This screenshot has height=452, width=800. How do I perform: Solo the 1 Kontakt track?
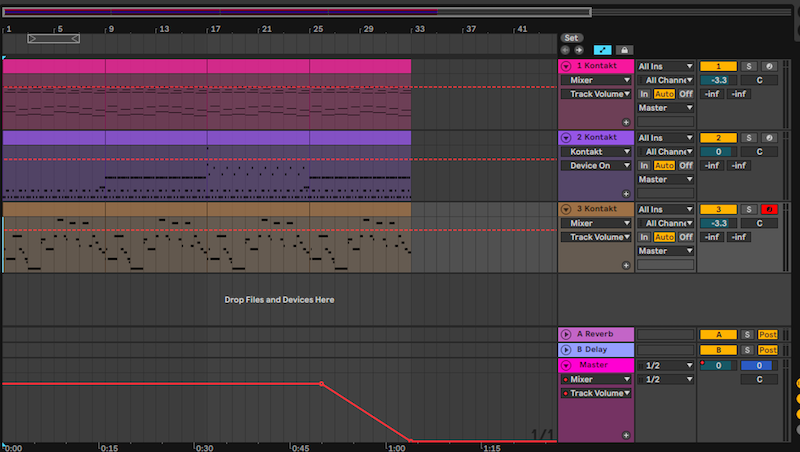pyautogui.click(x=749, y=66)
